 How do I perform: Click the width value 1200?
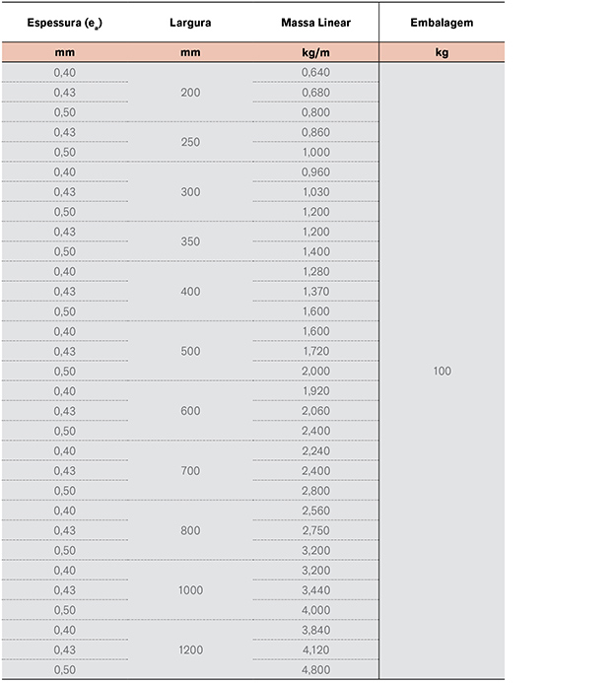[190, 649]
